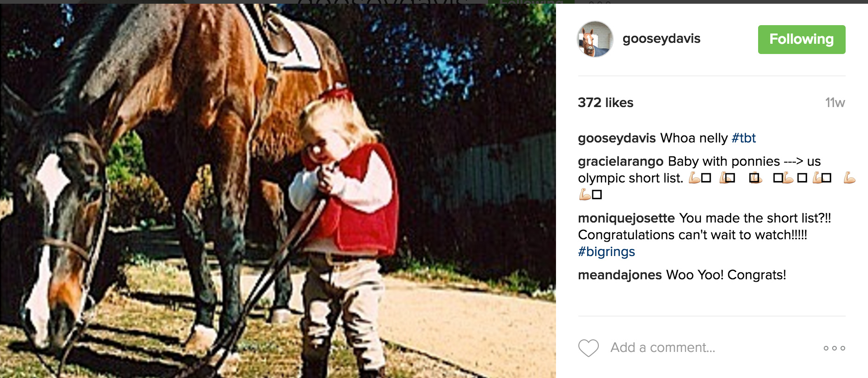
Task: Focus the Add a comment field
Action: pyautogui.click(x=712, y=348)
